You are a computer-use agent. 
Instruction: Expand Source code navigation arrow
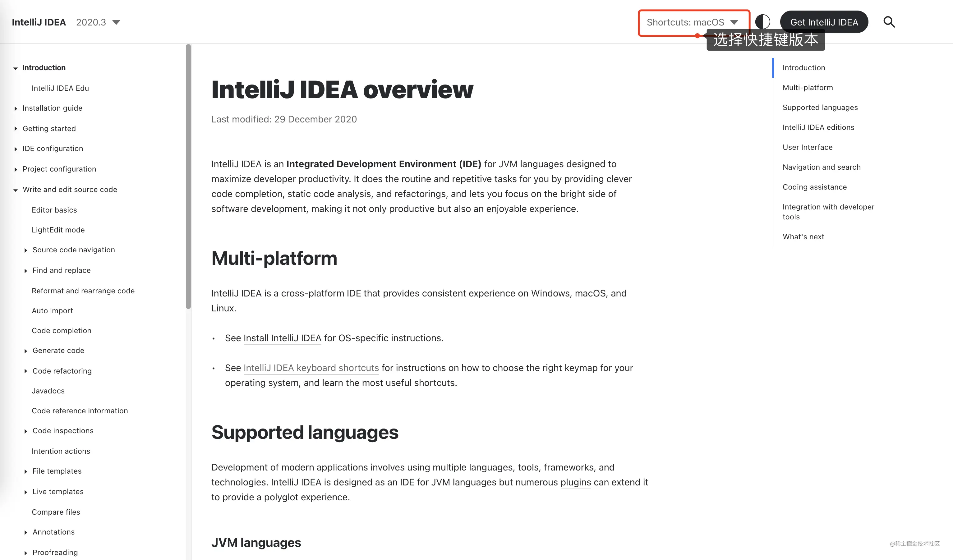point(25,250)
